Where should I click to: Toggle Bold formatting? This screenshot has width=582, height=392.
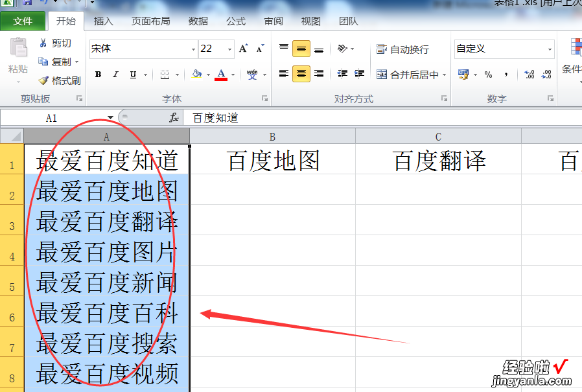pyautogui.click(x=98, y=75)
